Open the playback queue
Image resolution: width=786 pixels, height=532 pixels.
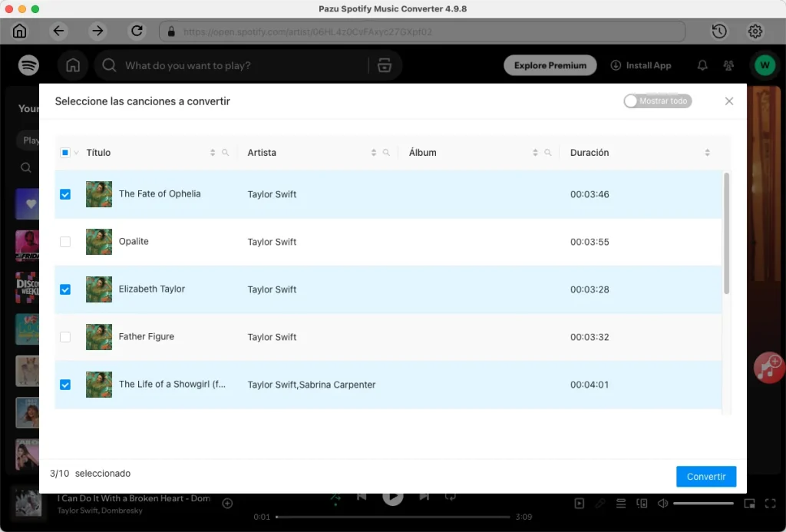click(x=620, y=504)
